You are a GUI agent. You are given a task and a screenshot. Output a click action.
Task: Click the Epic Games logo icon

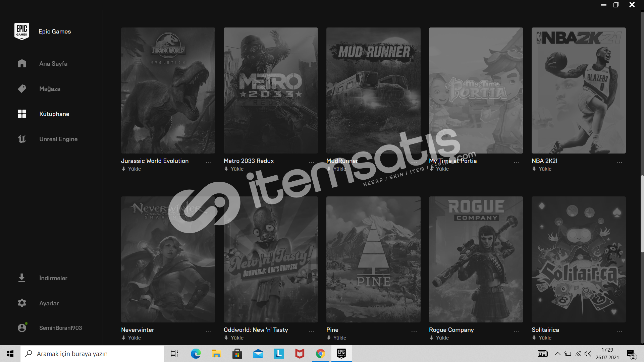pos(22,31)
